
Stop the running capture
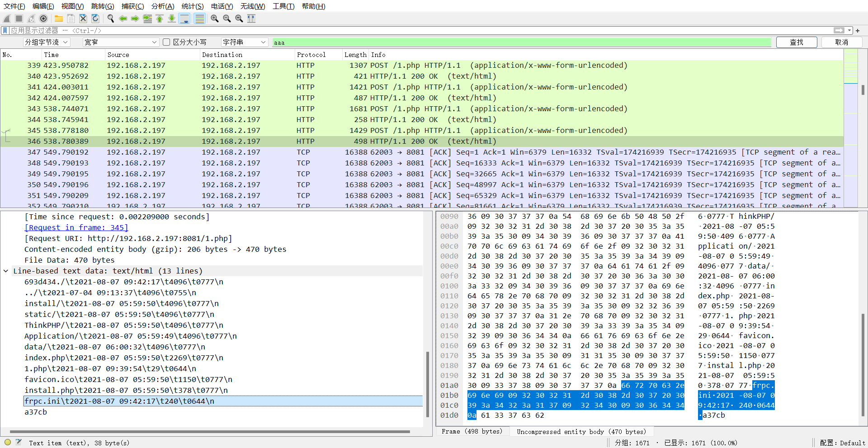19,19
